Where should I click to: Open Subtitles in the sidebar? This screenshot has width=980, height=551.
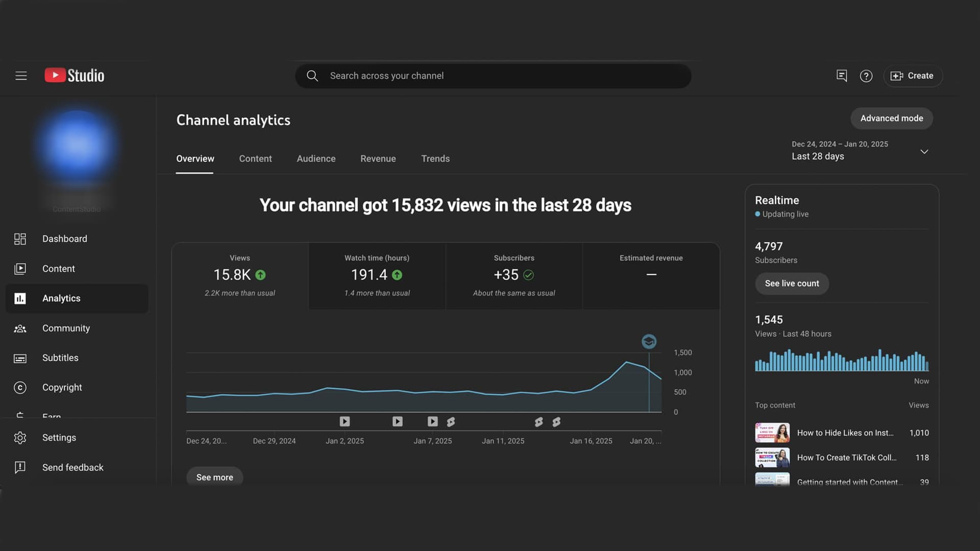click(x=60, y=358)
